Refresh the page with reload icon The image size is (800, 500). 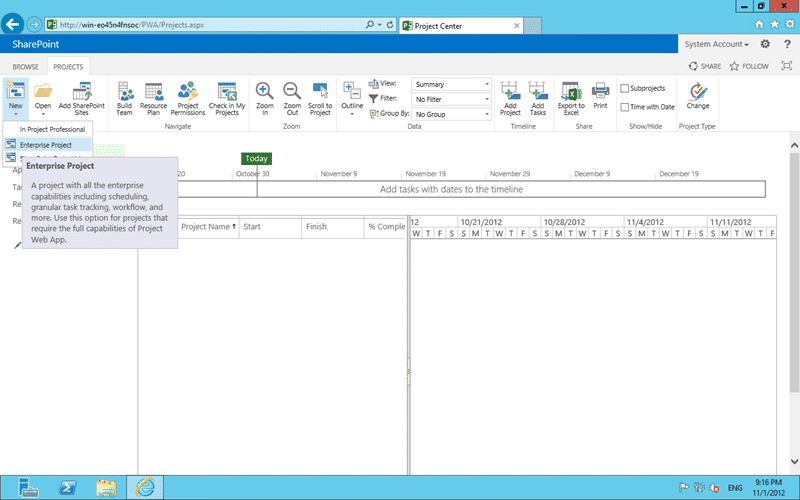(390, 24)
